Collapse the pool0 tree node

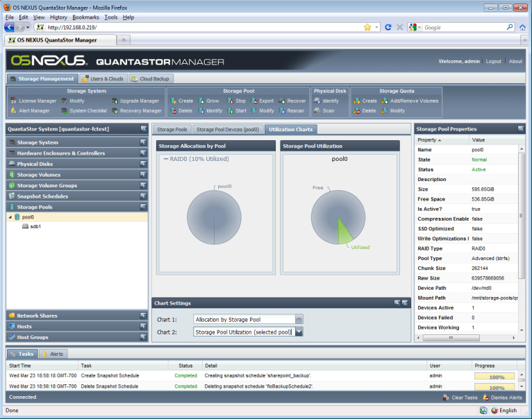tap(10, 217)
